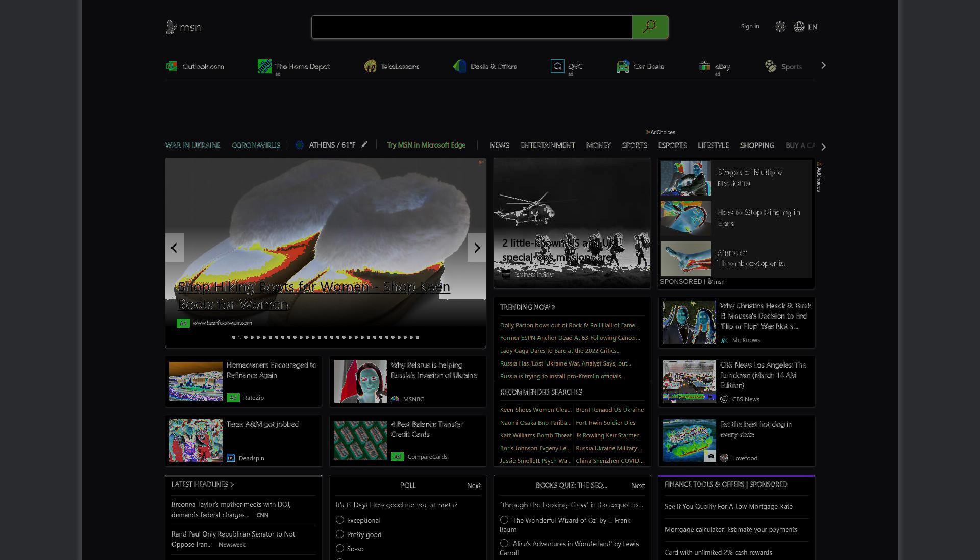
Task: Open Mortgage calculator payments link
Action: pos(731,529)
